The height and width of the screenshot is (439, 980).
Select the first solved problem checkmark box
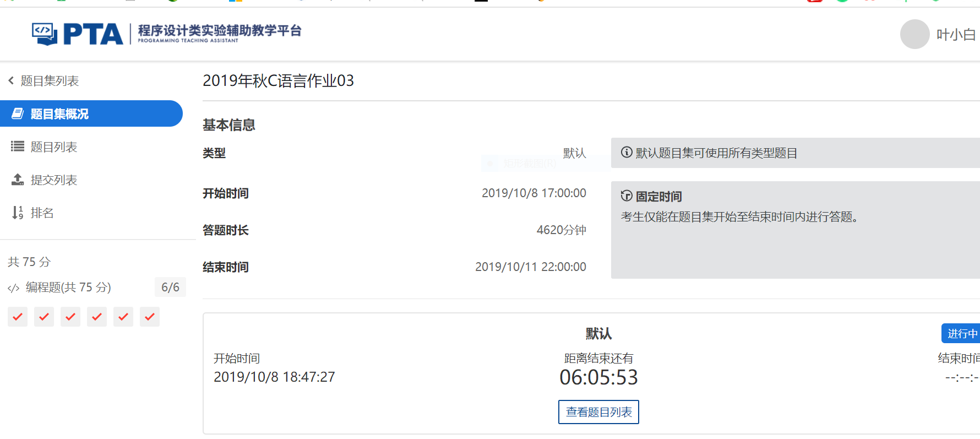[x=18, y=317]
